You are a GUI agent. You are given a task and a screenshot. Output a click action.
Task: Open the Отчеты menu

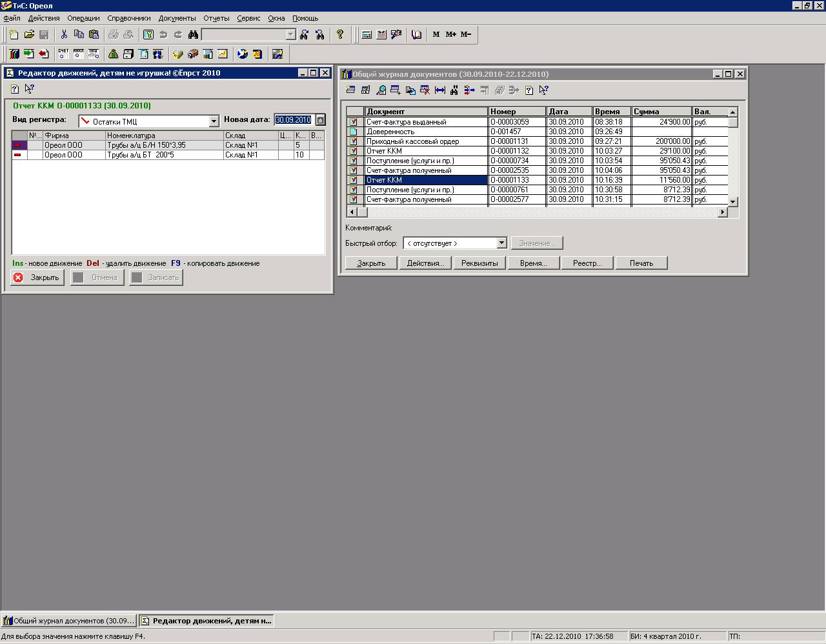(x=216, y=18)
